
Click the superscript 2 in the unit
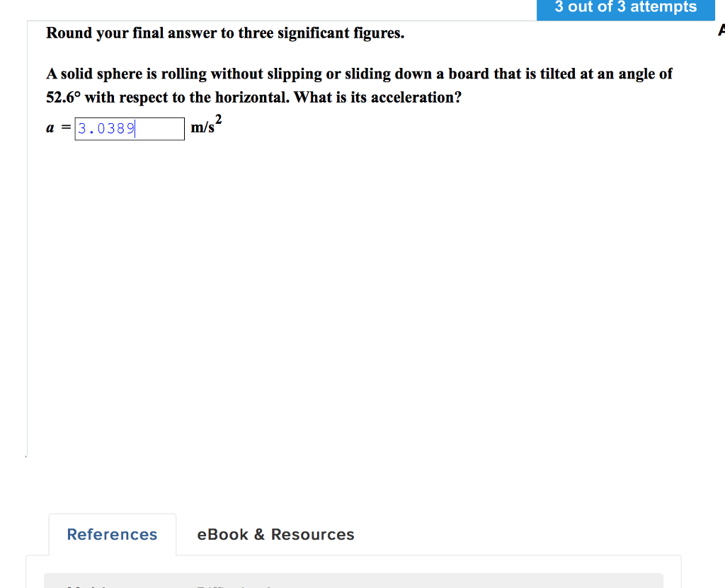point(219,120)
